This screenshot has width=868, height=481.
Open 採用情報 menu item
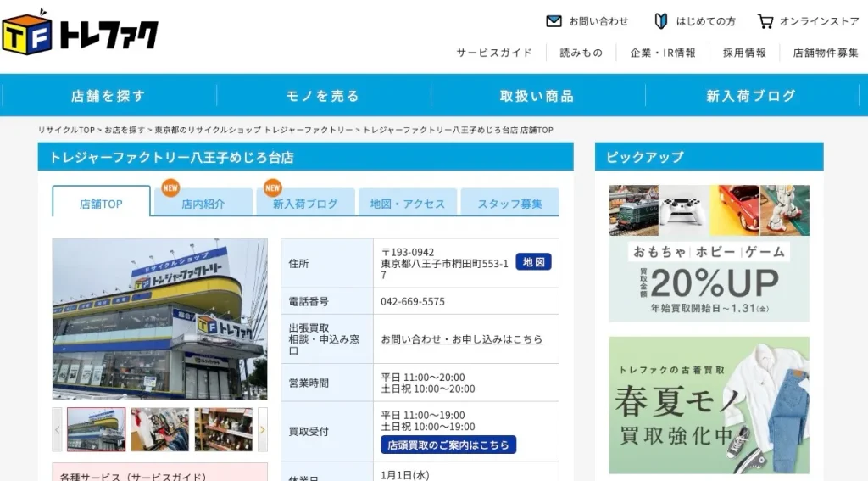tap(744, 53)
